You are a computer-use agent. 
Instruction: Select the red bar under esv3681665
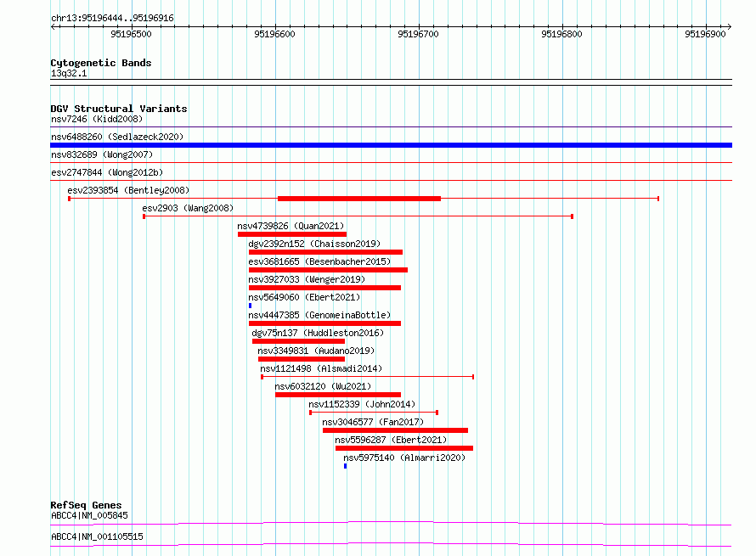click(x=328, y=270)
